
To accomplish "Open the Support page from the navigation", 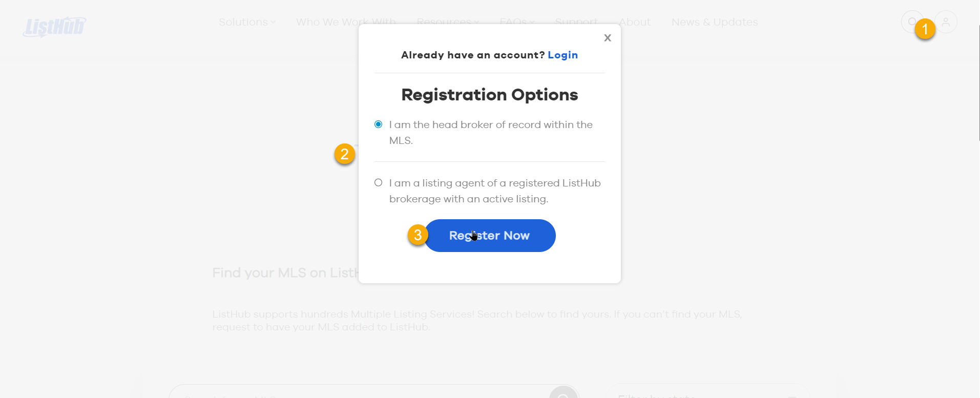I will 576,22.
